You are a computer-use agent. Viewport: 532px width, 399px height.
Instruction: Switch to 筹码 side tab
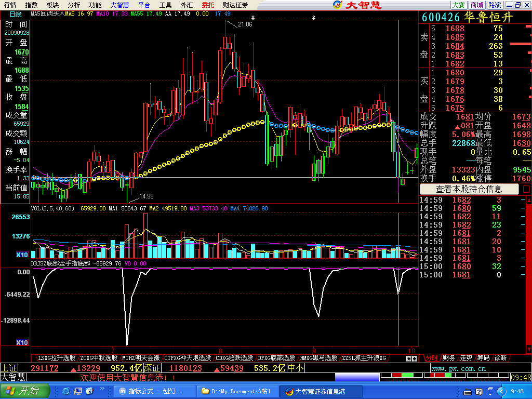[483, 358]
